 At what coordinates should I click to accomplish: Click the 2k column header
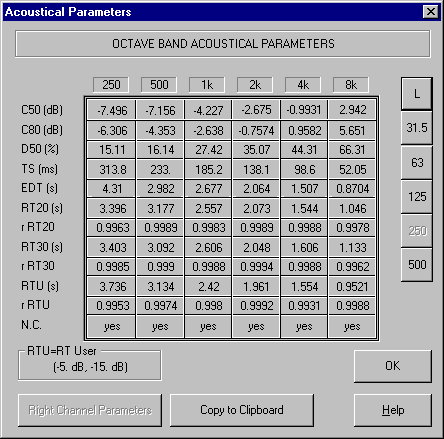coord(255,85)
